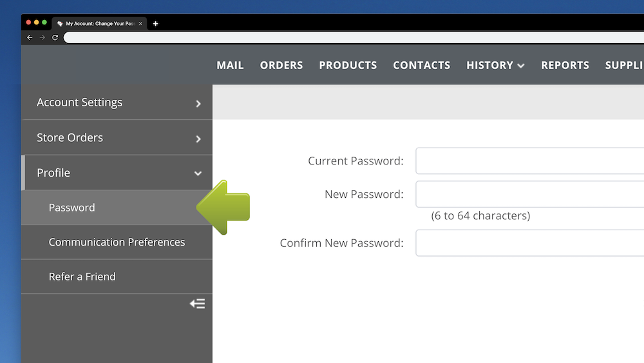This screenshot has width=644, height=363.
Task: Click the macOS yellow minimize button
Action: [x=37, y=22]
